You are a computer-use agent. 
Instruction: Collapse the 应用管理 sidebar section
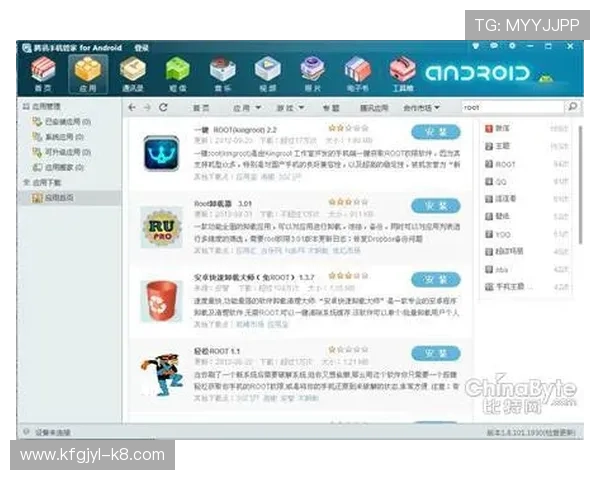click(41, 106)
